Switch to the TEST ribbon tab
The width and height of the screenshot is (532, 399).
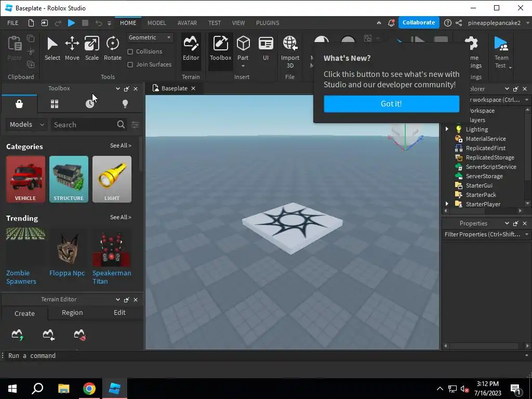tap(215, 23)
